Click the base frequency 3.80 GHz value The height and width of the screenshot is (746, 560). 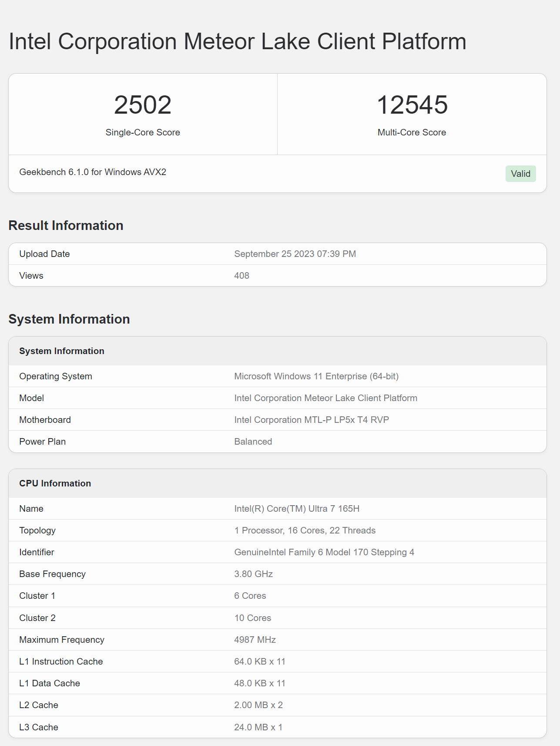tap(253, 574)
